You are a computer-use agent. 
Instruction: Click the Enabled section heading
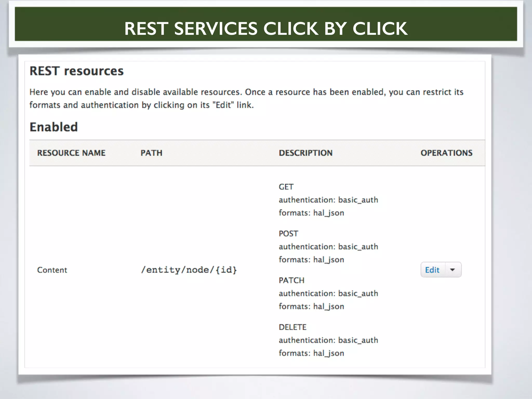pyautogui.click(x=54, y=127)
